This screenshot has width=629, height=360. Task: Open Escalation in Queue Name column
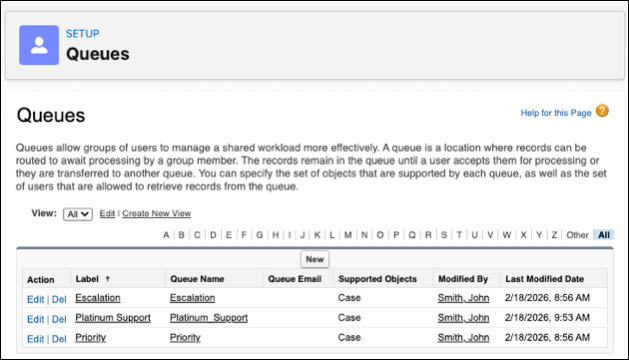click(193, 298)
